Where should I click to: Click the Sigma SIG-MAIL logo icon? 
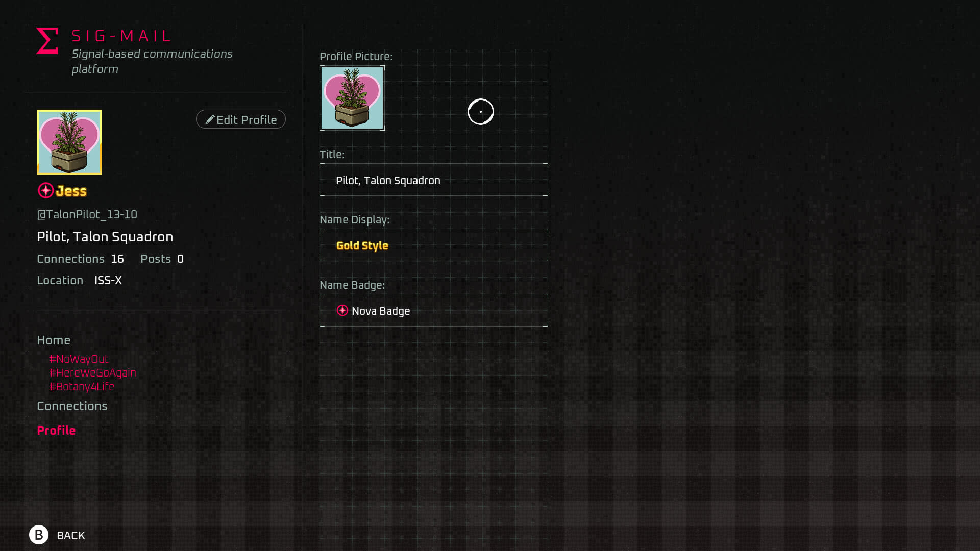point(47,41)
